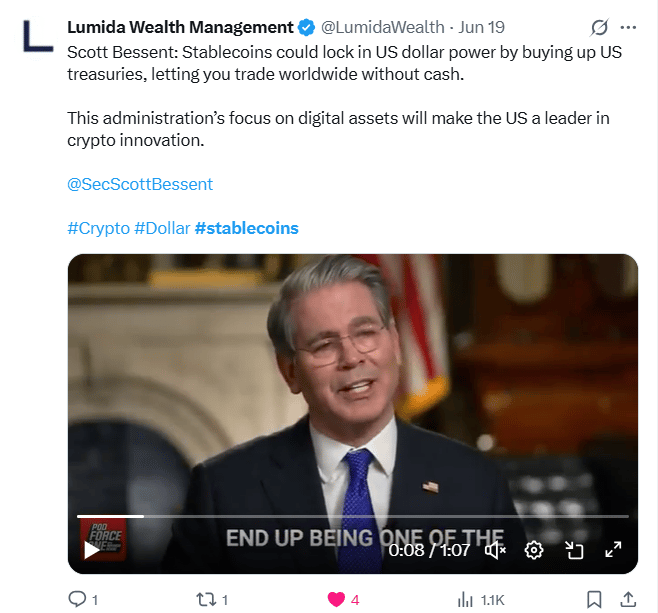Open Lumida Wealth Management profile name
Screen dimensions: 658x613
(180, 27)
